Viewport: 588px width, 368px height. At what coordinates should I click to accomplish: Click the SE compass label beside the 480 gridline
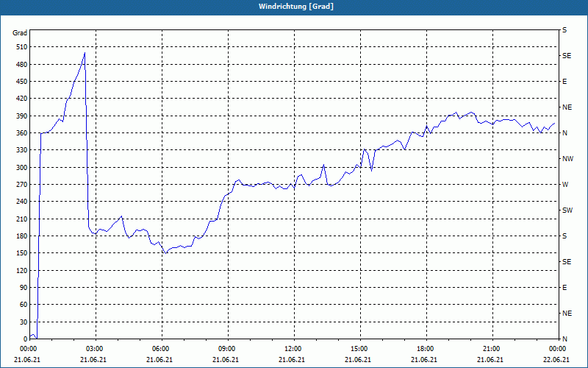[x=567, y=56]
